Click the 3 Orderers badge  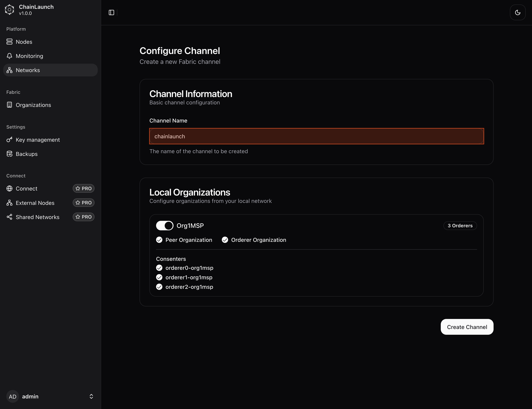460,225
